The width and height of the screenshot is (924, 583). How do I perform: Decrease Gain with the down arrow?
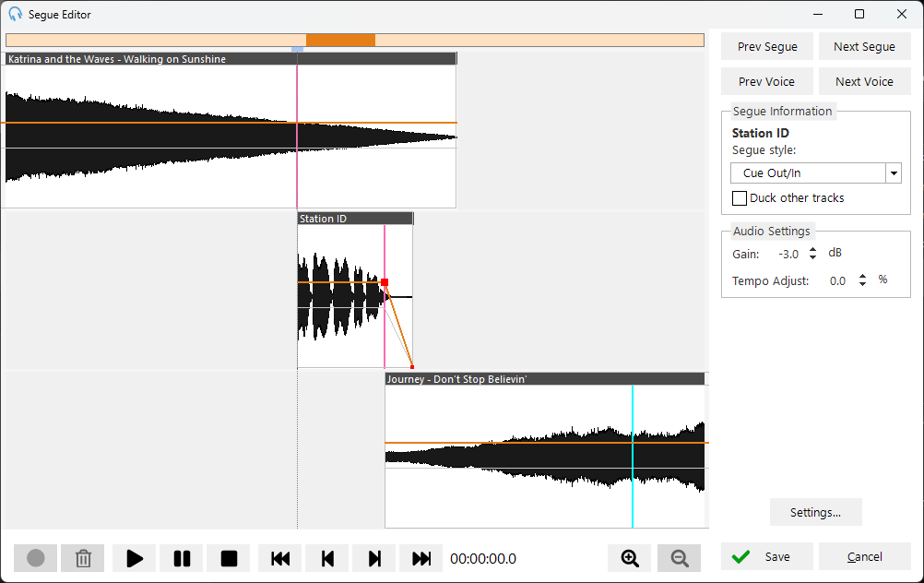[x=812, y=257]
